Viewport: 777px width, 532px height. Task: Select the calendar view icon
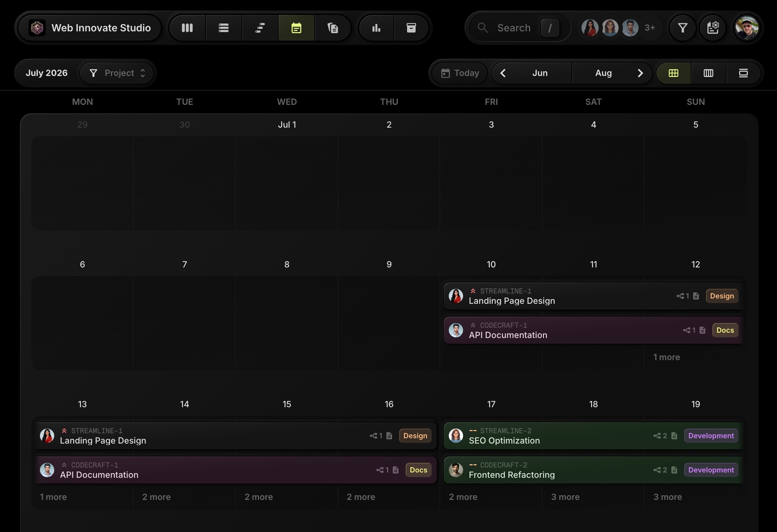[x=296, y=28]
